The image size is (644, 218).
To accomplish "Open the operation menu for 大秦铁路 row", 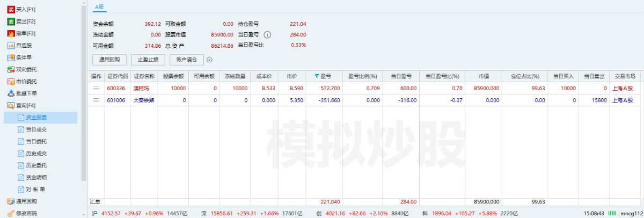I will pos(96,100).
